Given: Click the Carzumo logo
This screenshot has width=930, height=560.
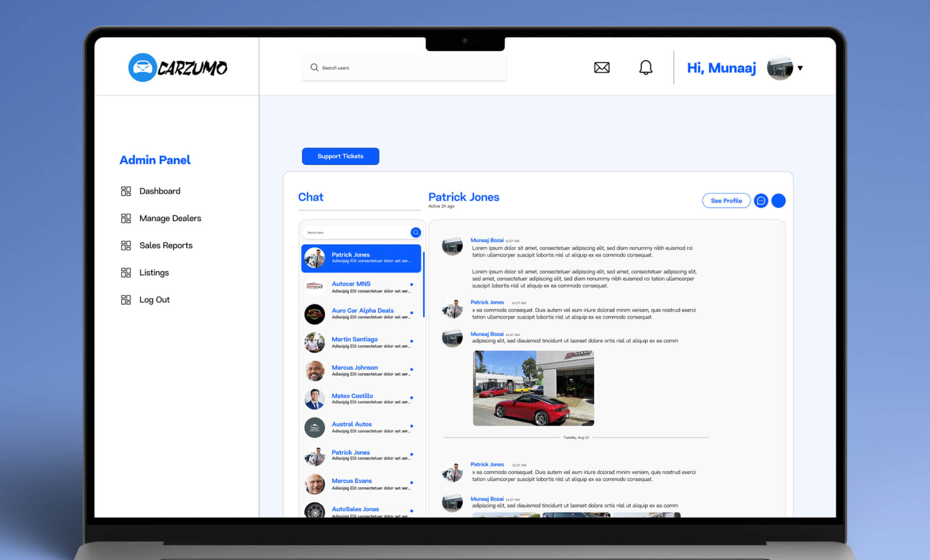Looking at the screenshot, I should [178, 67].
